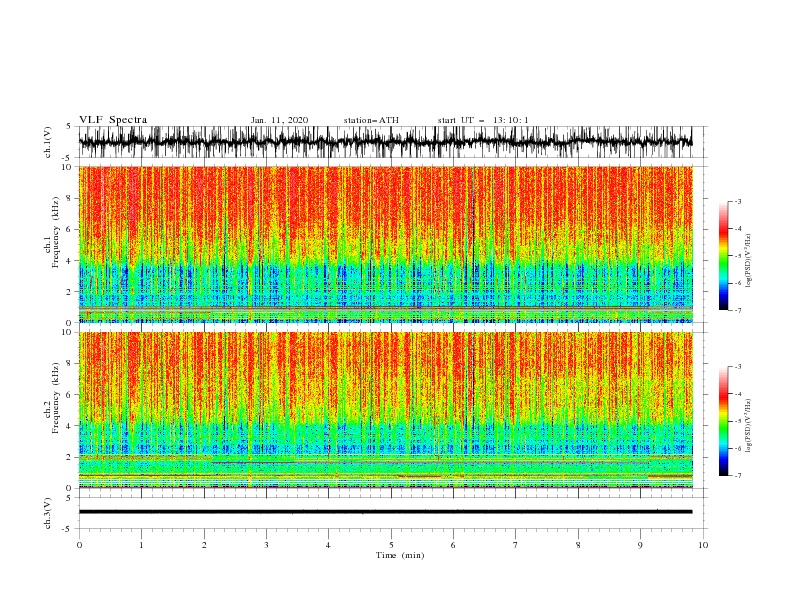Click the "Time (min)" axis title
792x612 pixels.
point(400,555)
